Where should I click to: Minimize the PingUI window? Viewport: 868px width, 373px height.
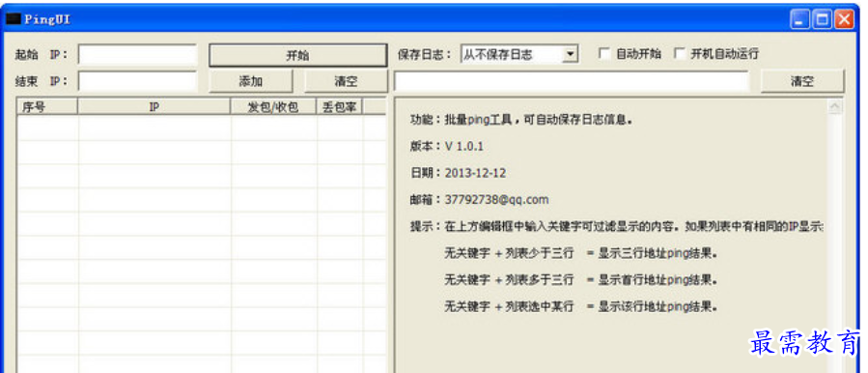[799, 20]
